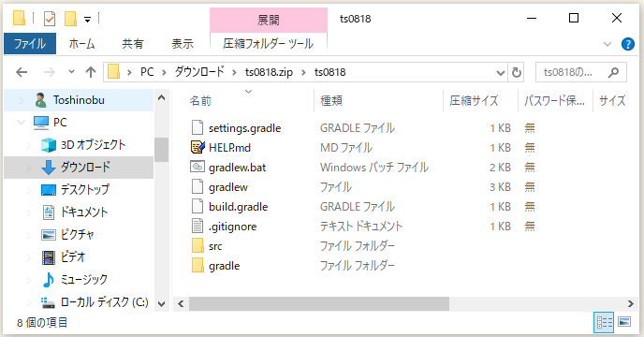644x337 pixels.
Task: Open ビデオ in the navigation pane
Action: pyautogui.click(x=73, y=256)
